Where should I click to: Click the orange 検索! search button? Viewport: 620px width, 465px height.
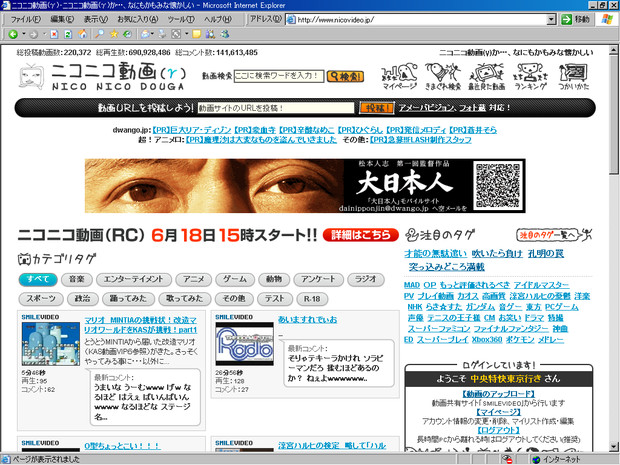(x=346, y=76)
